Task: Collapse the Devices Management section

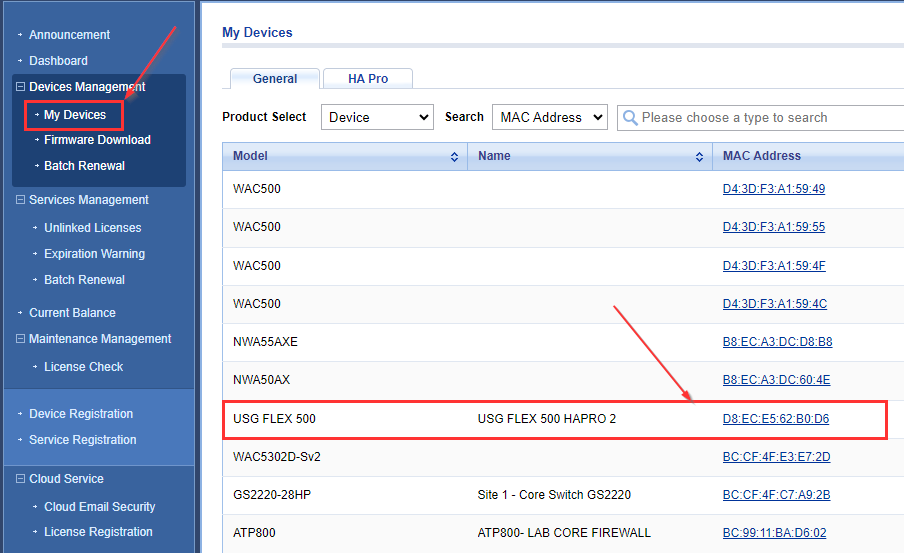Action: point(21,87)
